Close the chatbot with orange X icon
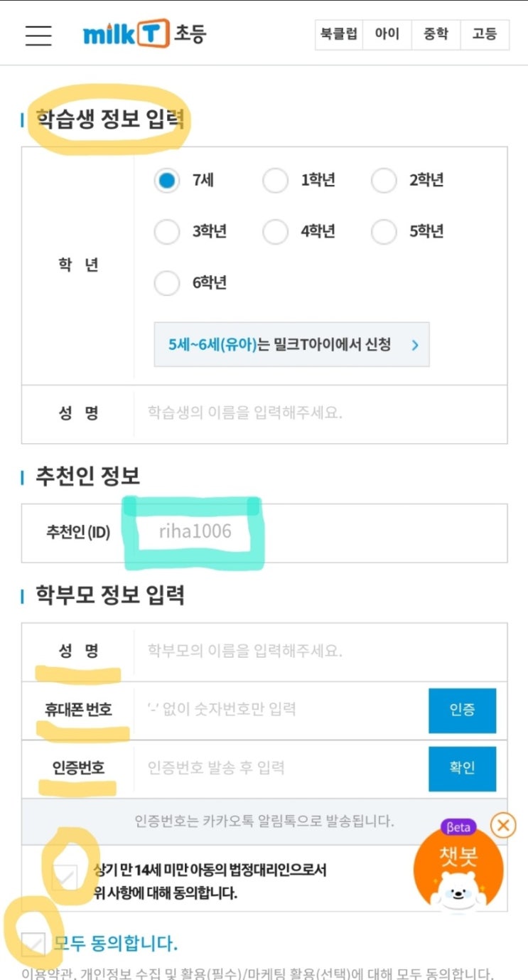This screenshot has width=528, height=980. tap(503, 825)
